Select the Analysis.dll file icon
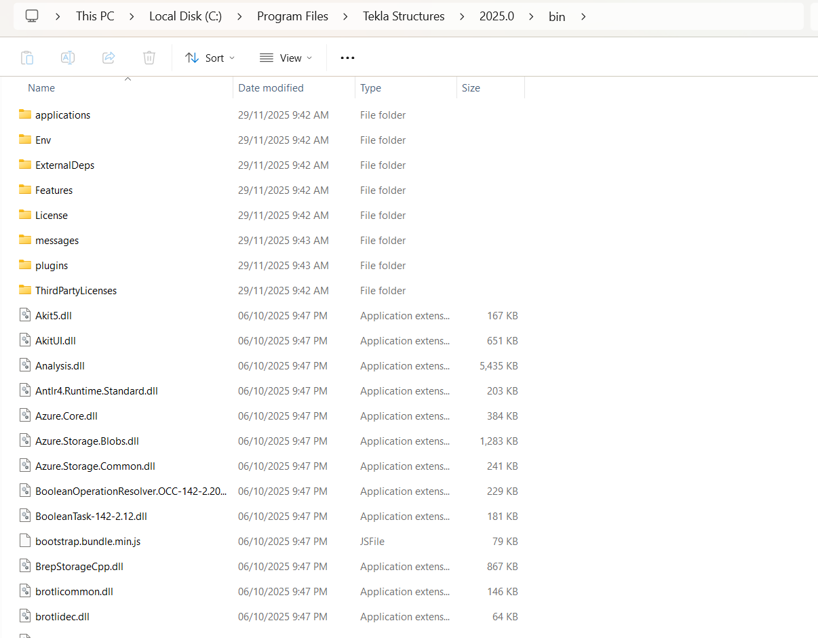The height and width of the screenshot is (644, 818). pos(25,365)
